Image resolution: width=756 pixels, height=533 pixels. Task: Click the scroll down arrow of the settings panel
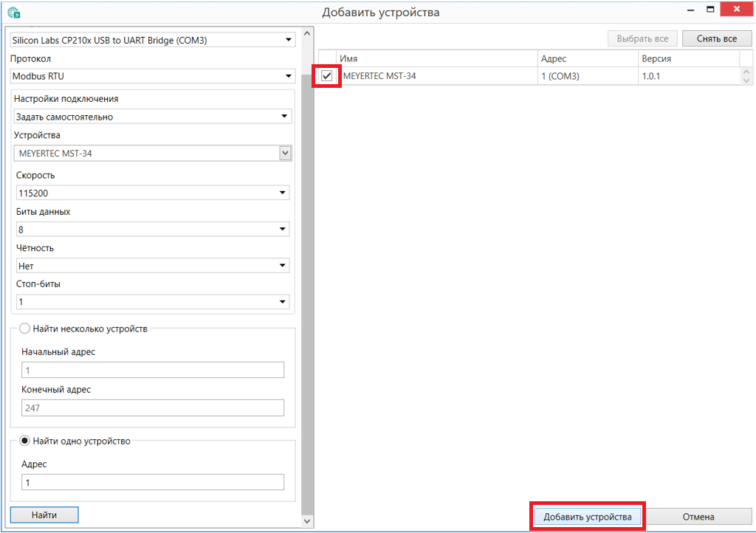point(308,521)
